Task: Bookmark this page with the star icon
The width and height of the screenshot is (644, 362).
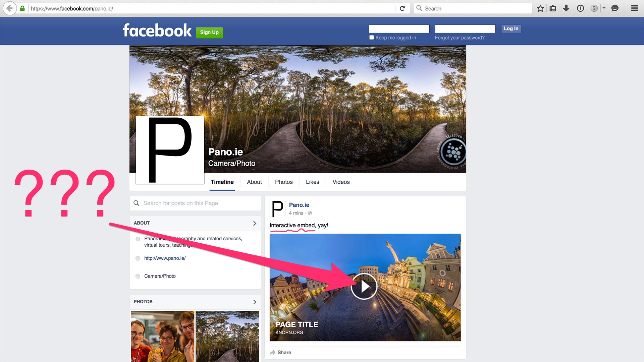Action: point(540,8)
